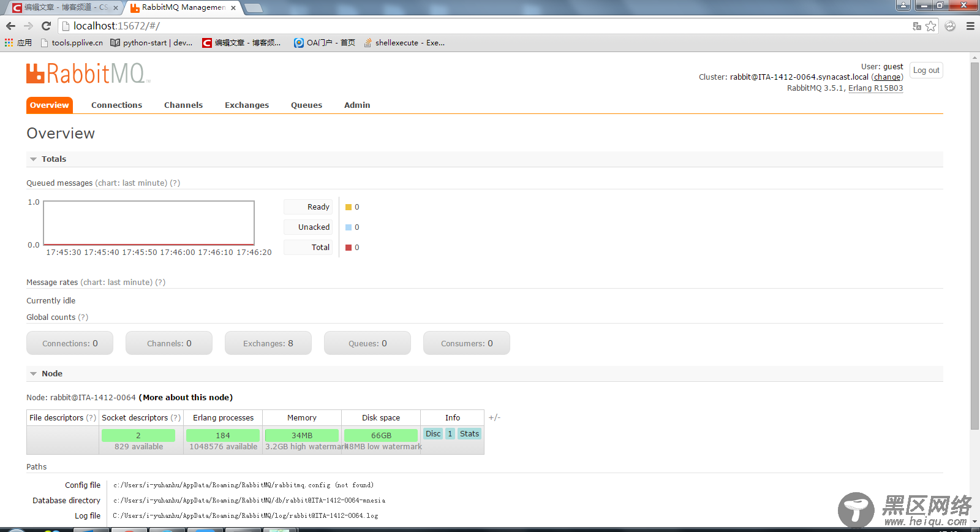Open the OA portal bookmark
This screenshot has width=980, height=532.
point(325,42)
